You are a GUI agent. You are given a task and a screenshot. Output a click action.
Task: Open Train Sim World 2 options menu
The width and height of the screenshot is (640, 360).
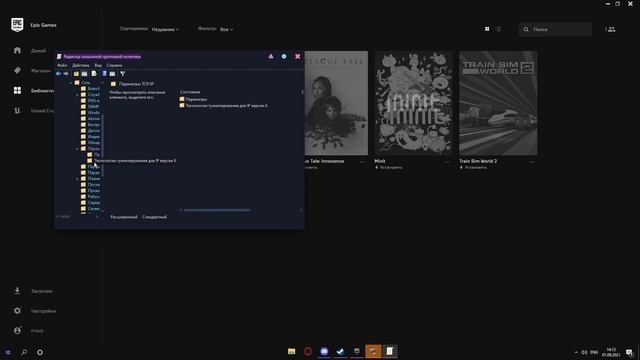532,162
